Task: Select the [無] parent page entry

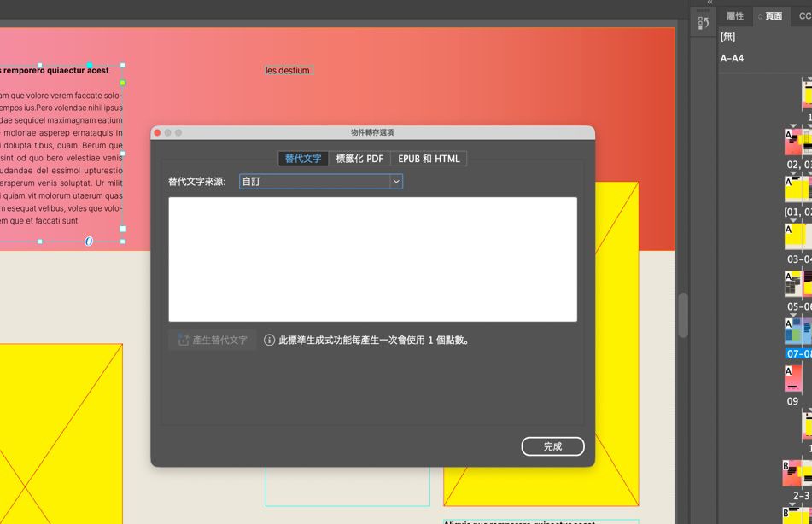Action: tap(727, 37)
